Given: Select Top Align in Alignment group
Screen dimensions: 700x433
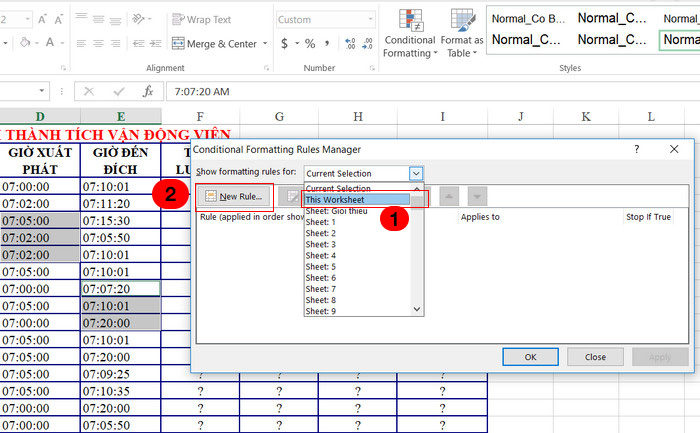Looking at the screenshot, I should tap(81, 19).
